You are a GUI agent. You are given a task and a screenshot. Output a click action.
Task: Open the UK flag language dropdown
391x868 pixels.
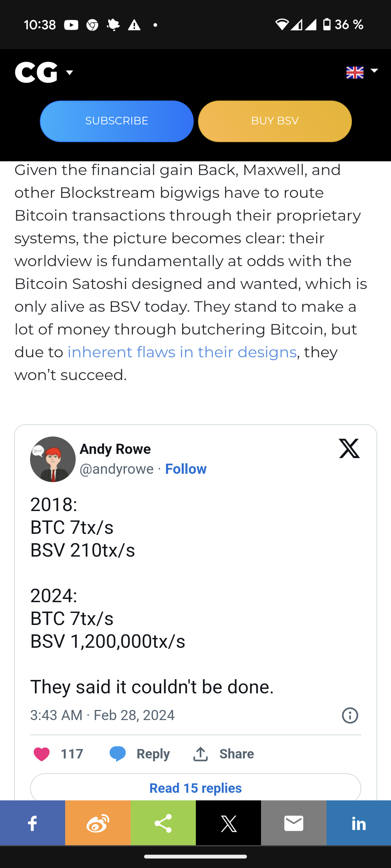coord(362,72)
